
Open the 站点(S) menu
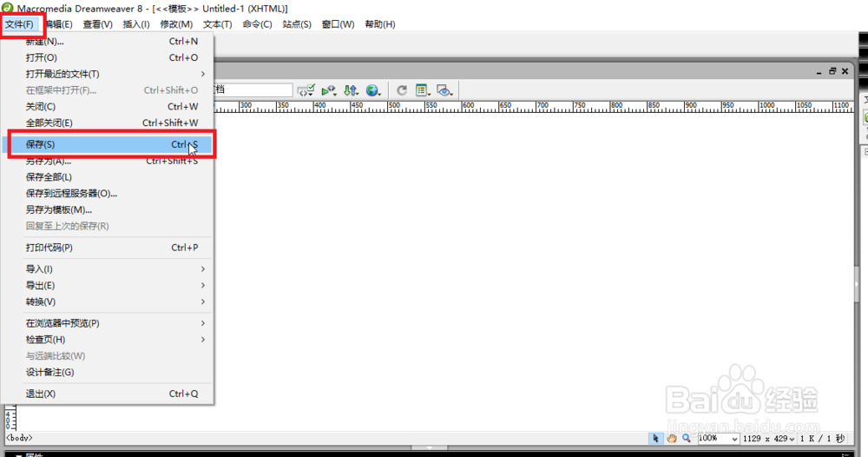click(297, 24)
